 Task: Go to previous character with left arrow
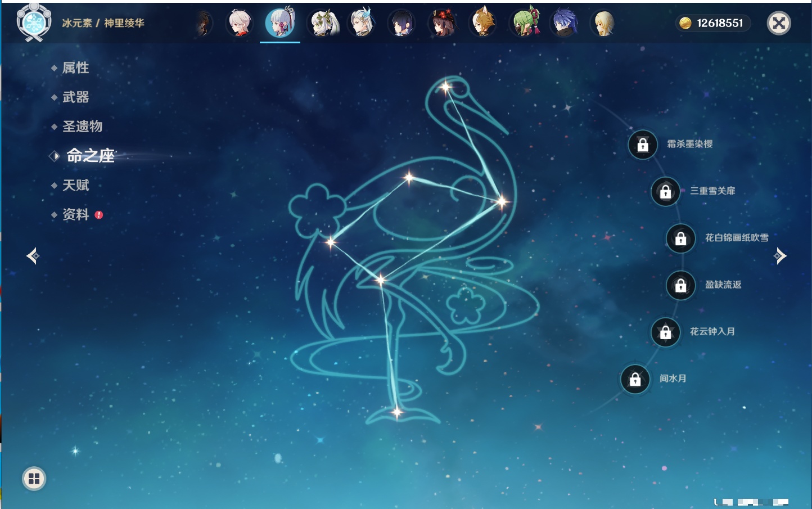tap(33, 256)
